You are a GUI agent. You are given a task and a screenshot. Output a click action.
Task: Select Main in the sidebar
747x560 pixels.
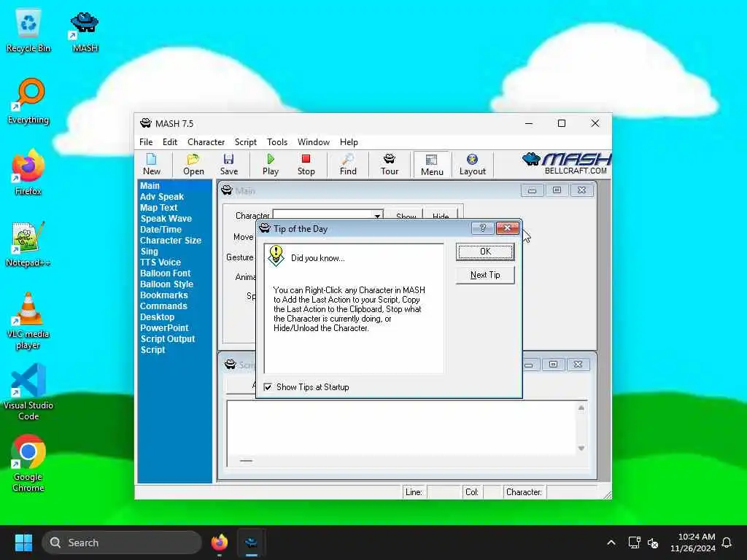tap(150, 186)
